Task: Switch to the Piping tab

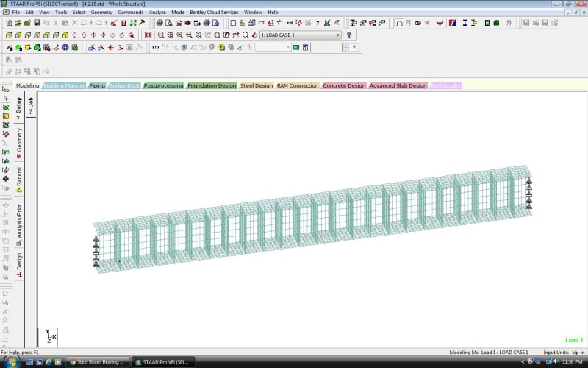Action: [97, 85]
